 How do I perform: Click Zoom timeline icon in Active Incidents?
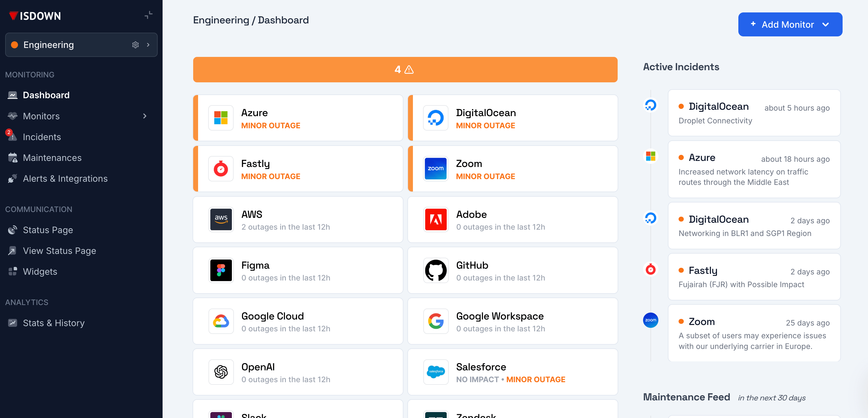[x=650, y=320]
